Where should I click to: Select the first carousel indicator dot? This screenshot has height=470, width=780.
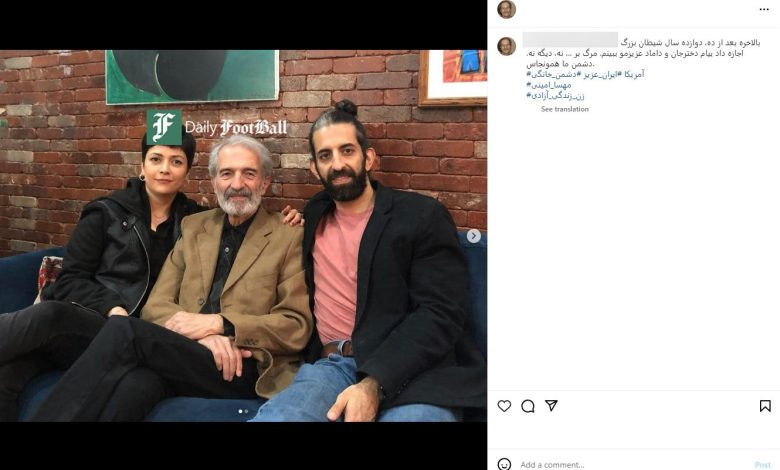[x=240, y=411]
